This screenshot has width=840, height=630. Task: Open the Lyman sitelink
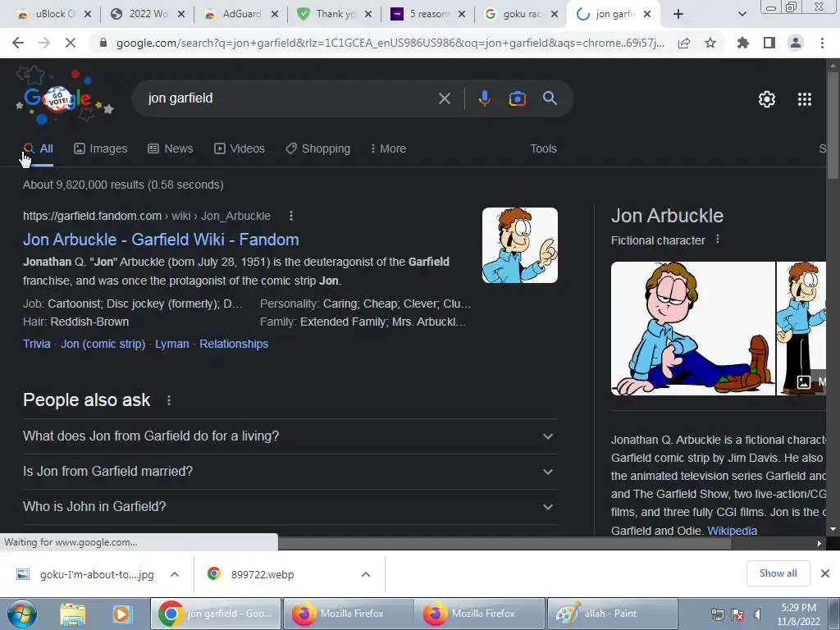[x=172, y=344]
